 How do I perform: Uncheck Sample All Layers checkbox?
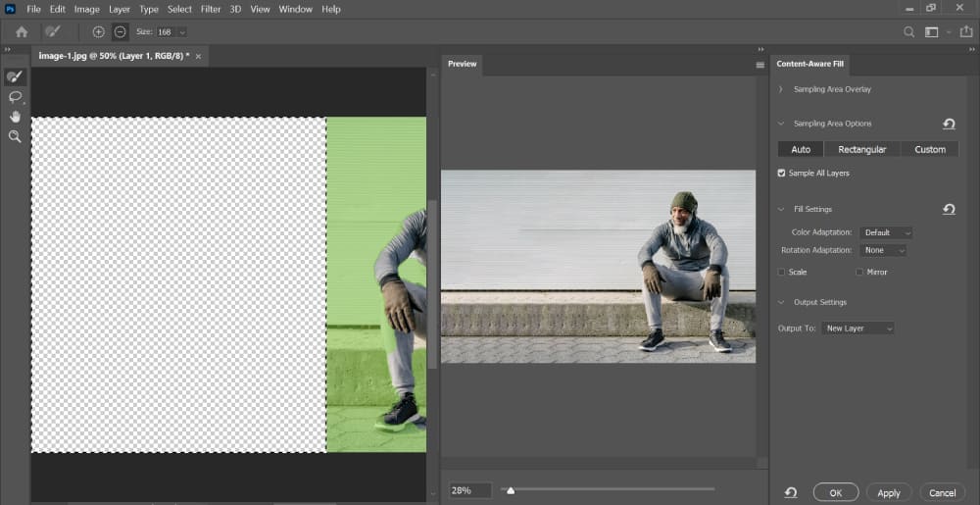click(781, 173)
